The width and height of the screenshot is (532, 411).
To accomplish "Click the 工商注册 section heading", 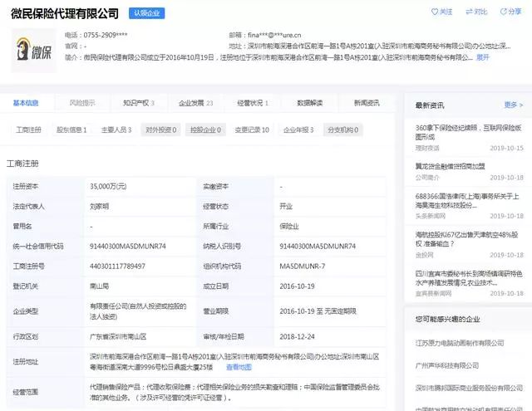I will [x=22, y=164].
